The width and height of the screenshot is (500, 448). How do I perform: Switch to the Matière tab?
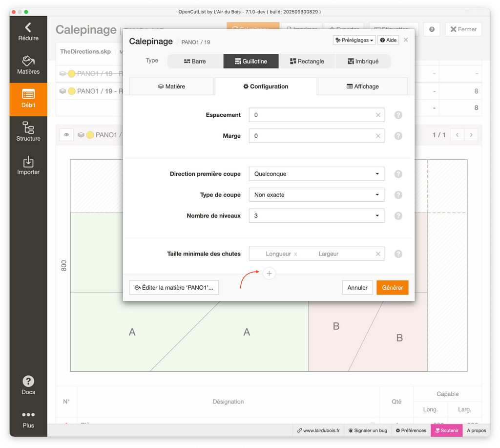tap(171, 86)
